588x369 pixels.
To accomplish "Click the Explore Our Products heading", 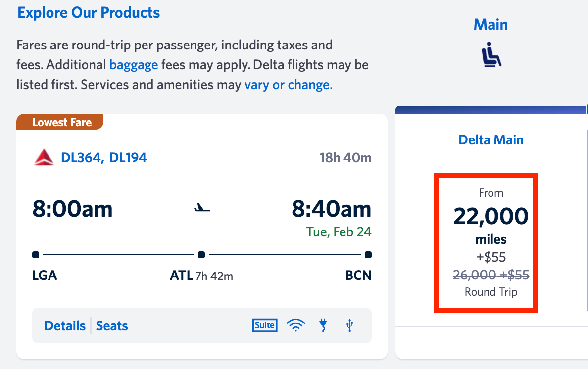I will coord(89,12).
